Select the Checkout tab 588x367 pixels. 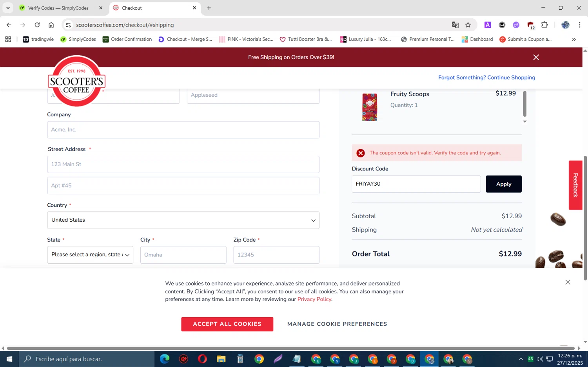(155, 8)
